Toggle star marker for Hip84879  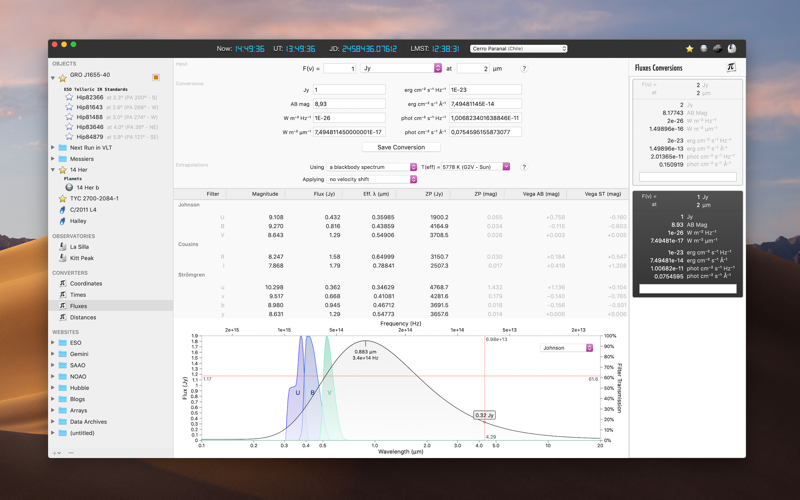pos(69,137)
